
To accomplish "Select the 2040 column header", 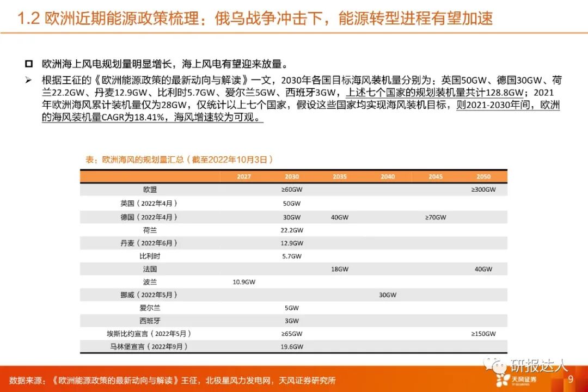I will (x=388, y=176).
